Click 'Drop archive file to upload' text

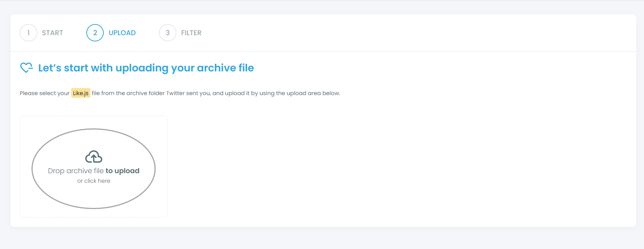(94, 171)
